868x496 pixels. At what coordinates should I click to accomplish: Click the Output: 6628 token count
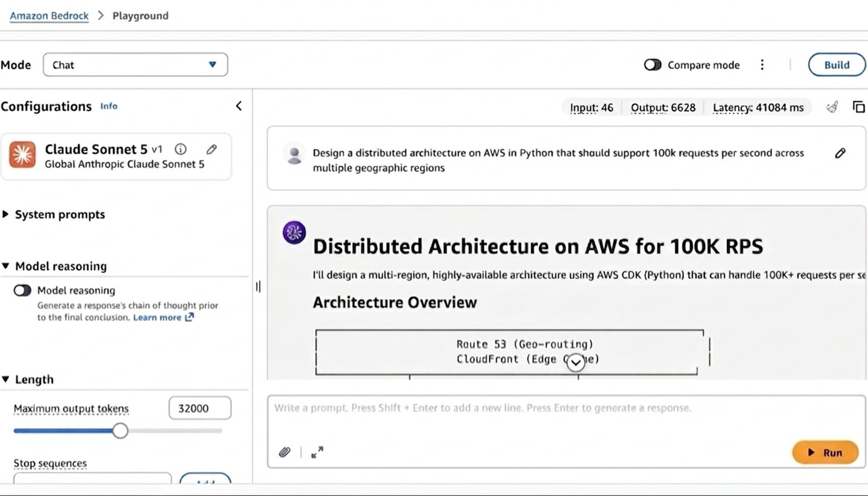663,108
